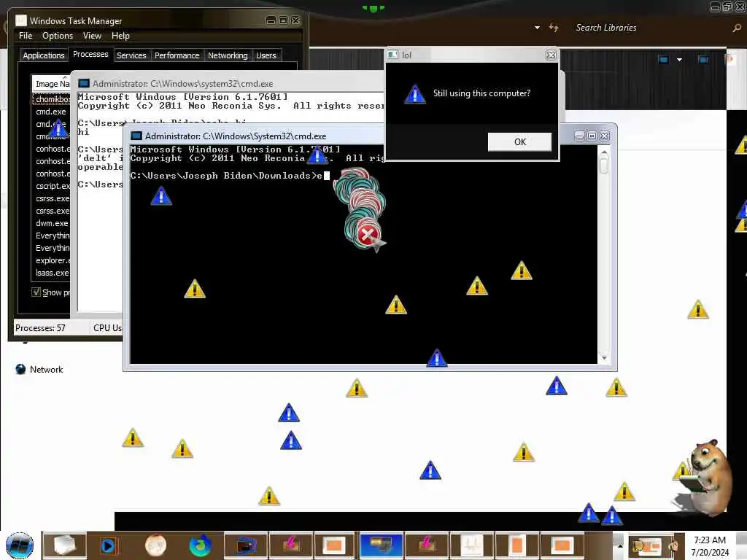Sort by the Image Name column header
Image resolution: width=747 pixels, height=560 pixels.
click(x=52, y=84)
